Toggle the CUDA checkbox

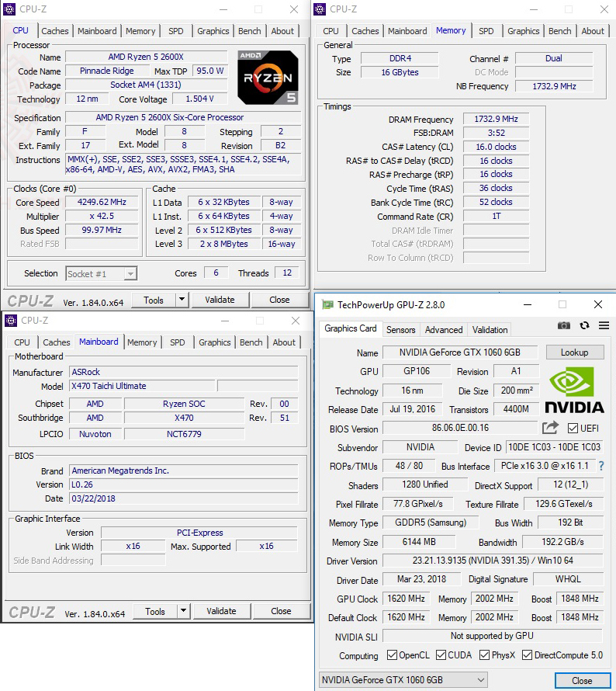click(441, 655)
